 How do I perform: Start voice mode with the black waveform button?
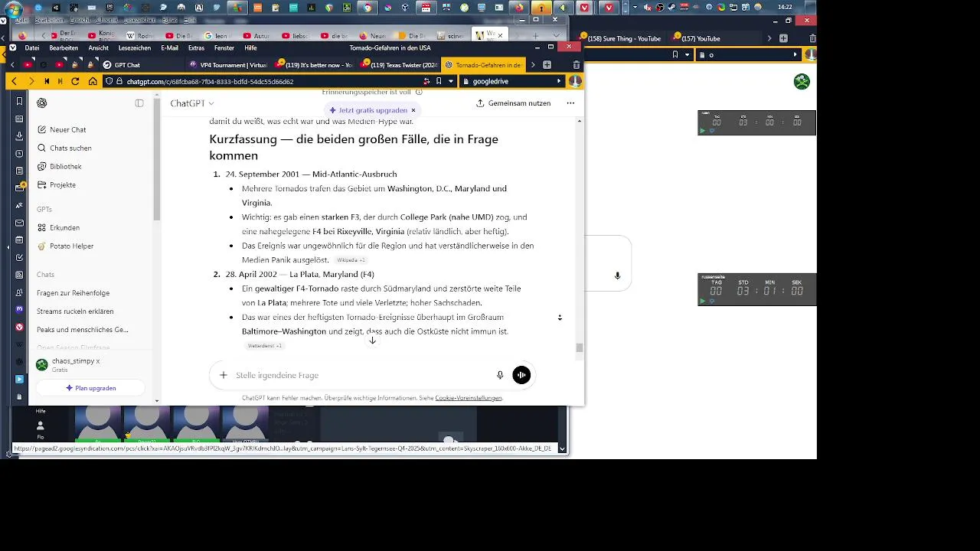point(521,375)
